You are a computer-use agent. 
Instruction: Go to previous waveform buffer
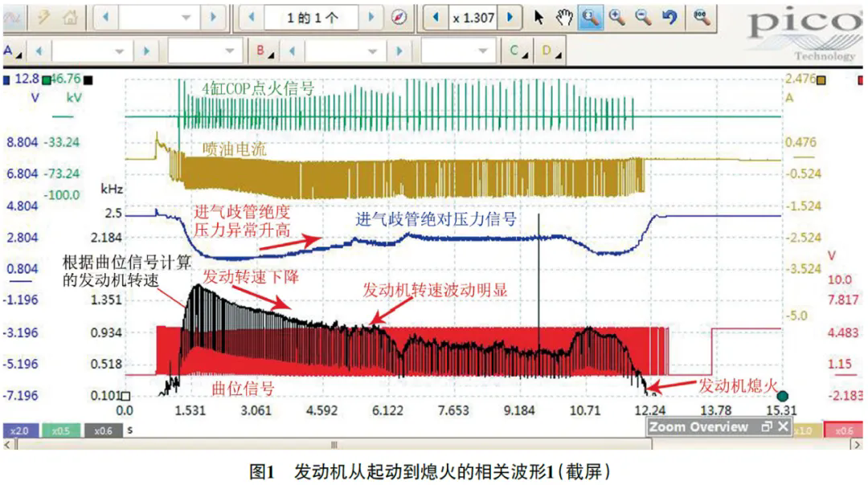252,18
